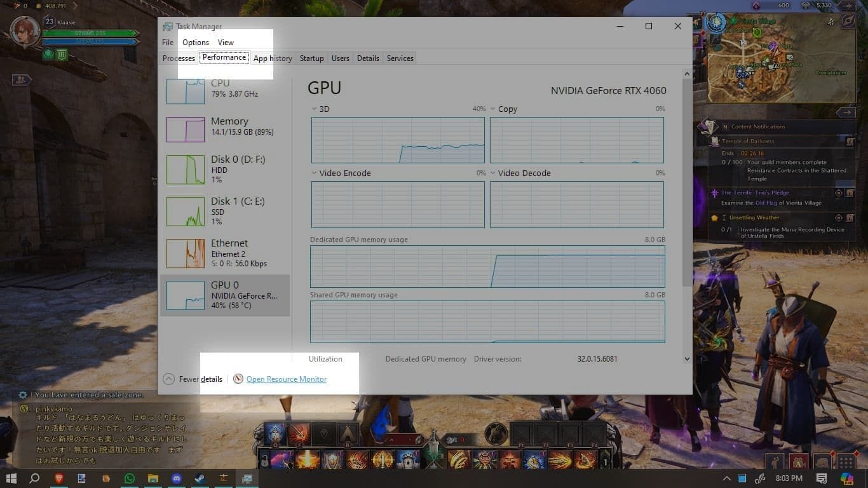Select the Ethernet 2 network graph
Screen dimensions: 868x488
coord(186,253)
